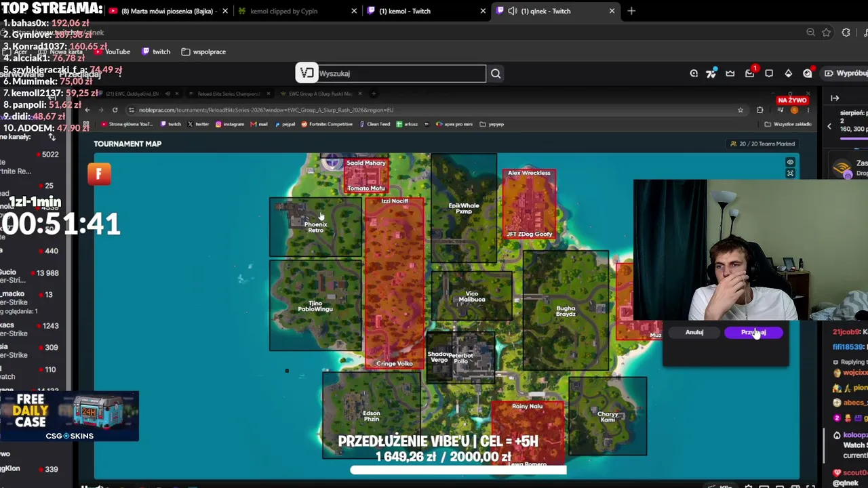Click the Free Daily Case banner
Screen dimensions: 868x488
(x=69, y=416)
